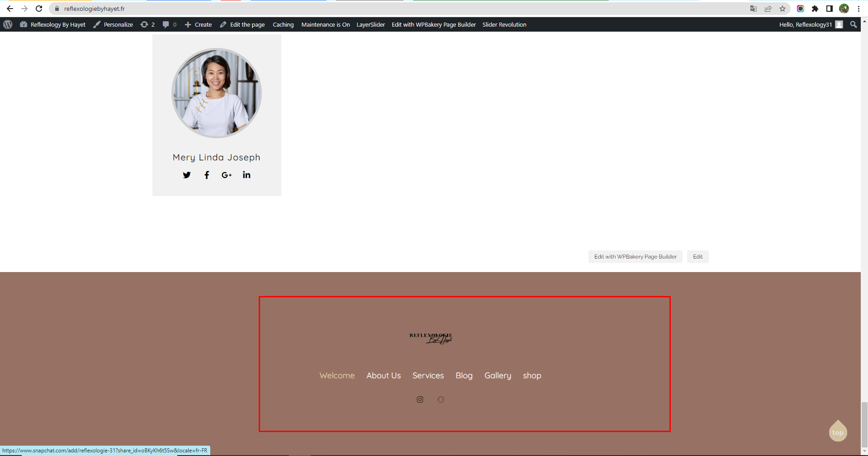Open the comments bubble in admin bar

coord(170,24)
